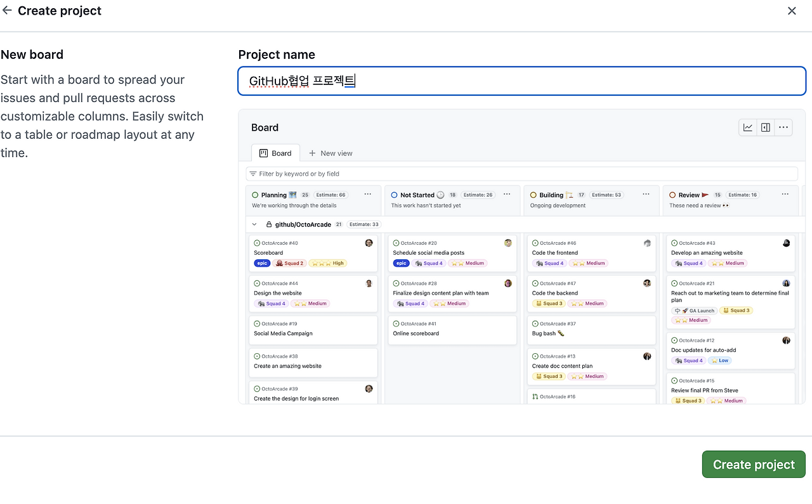Open the Code the backend card
The height and width of the screenshot is (504, 812).
(591, 294)
